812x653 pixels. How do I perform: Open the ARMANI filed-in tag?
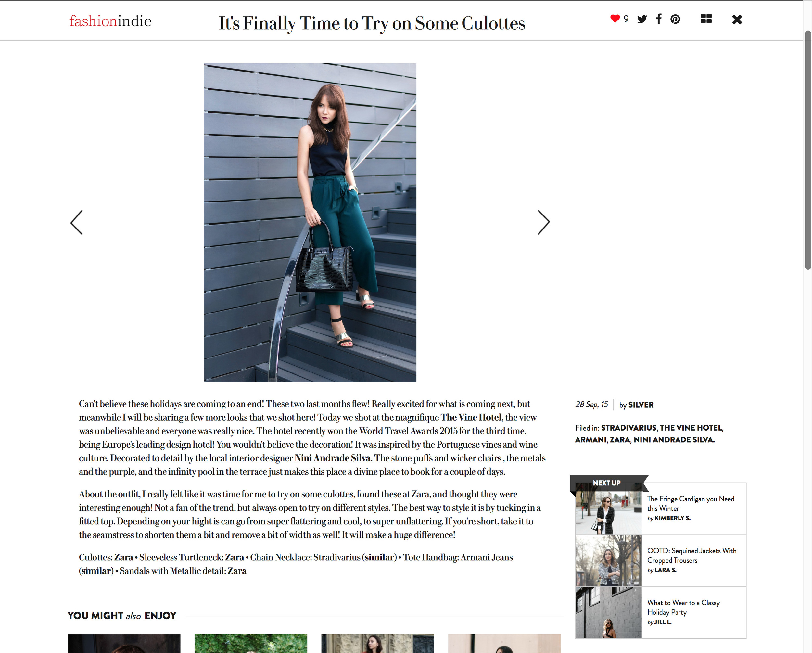click(590, 439)
